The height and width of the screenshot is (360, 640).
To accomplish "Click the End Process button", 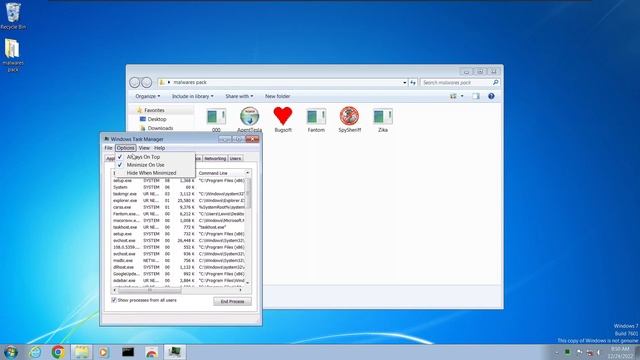I will [x=232, y=301].
